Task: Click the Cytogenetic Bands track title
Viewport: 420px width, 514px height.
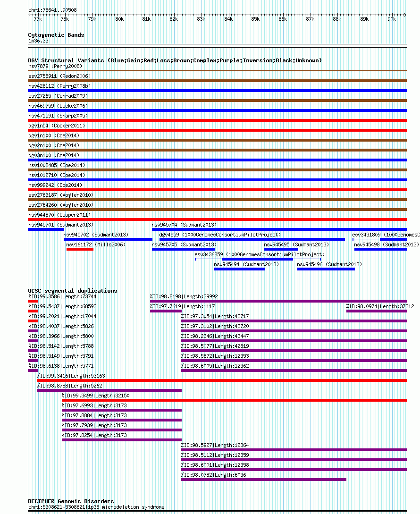Action: click(x=56, y=35)
